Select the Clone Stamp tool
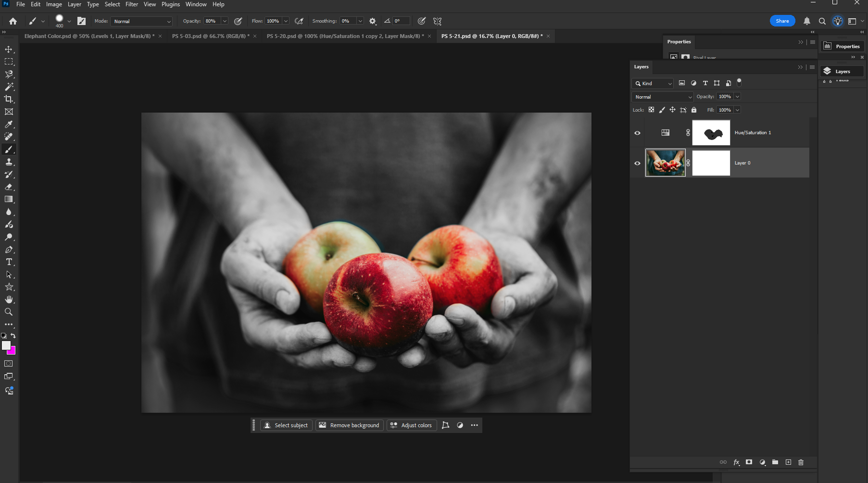This screenshot has height=483, width=868. (9, 162)
